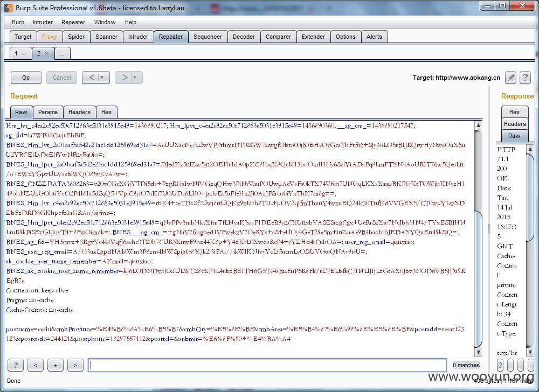Viewport: 539px width, 392px height.
Task: Click the 'Request' panel heading
Action: (x=24, y=96)
